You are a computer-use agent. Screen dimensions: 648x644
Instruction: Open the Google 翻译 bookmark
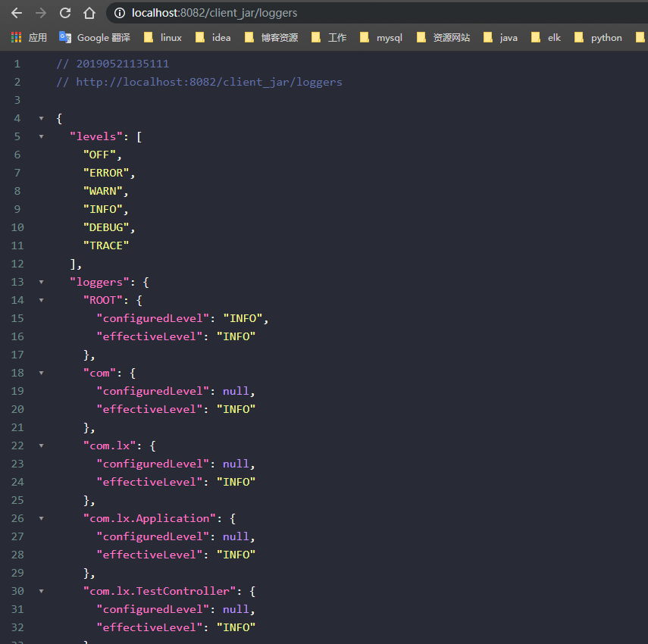point(95,38)
